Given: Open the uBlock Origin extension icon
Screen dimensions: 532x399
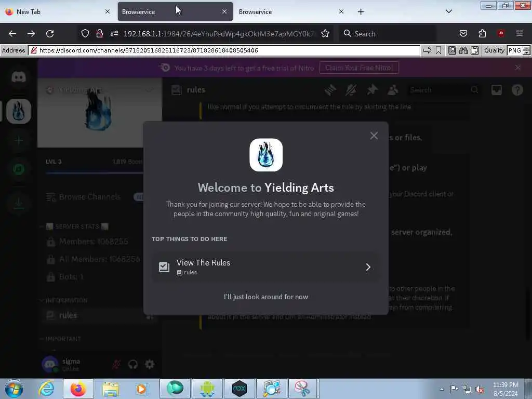Looking at the screenshot, I should [500, 33].
